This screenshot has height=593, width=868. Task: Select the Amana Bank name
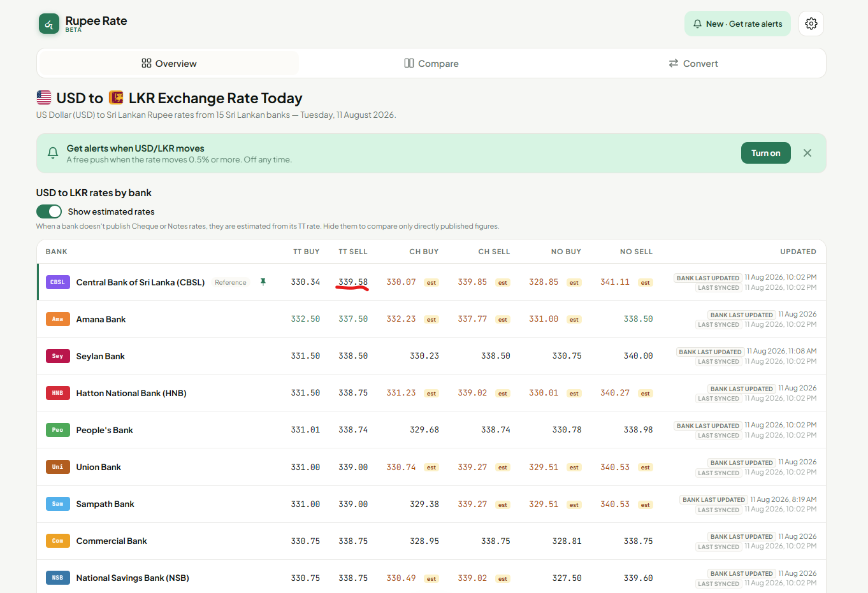[x=101, y=319]
